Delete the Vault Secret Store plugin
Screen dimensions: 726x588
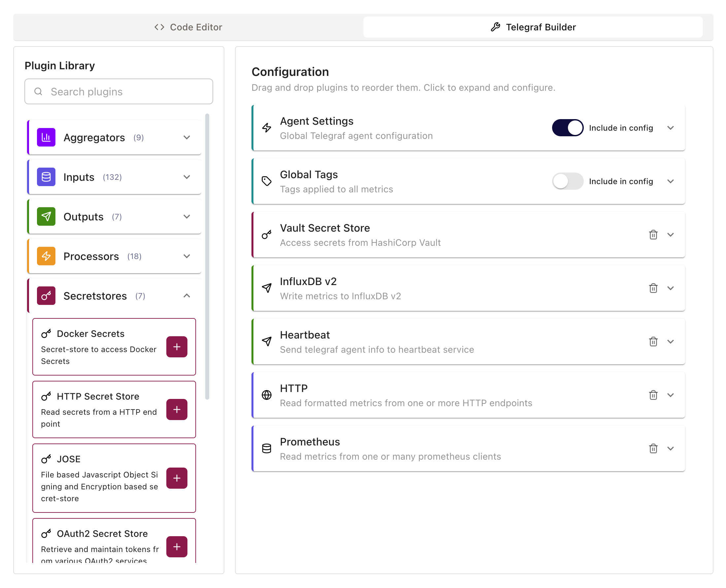[653, 235]
